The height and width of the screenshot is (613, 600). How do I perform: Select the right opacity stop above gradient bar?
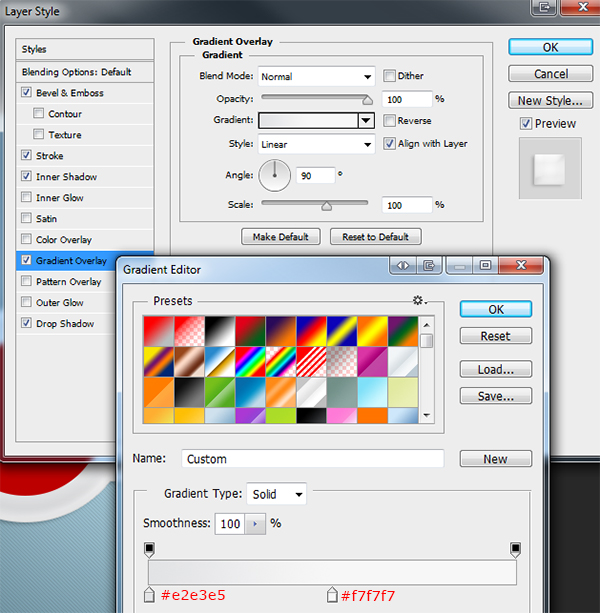[516, 549]
